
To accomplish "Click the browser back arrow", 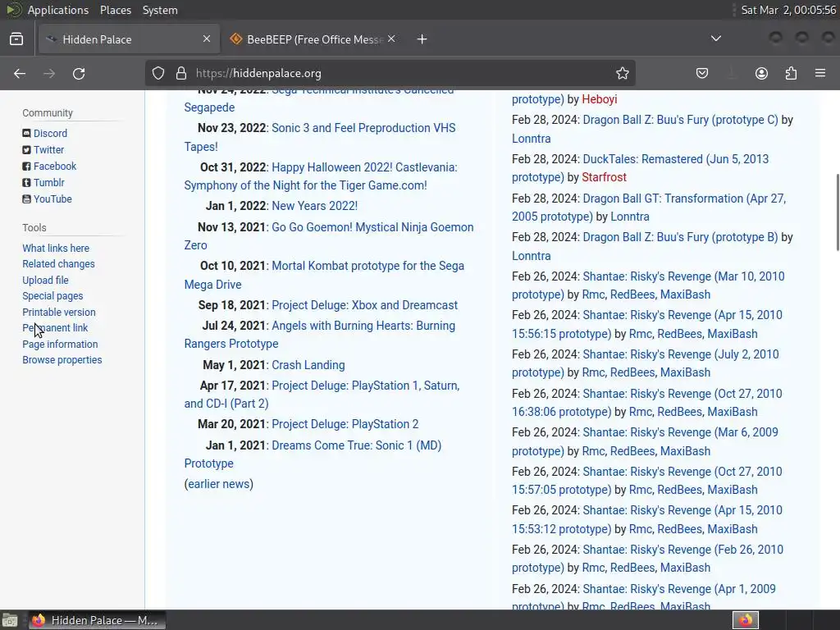I will coord(20,73).
